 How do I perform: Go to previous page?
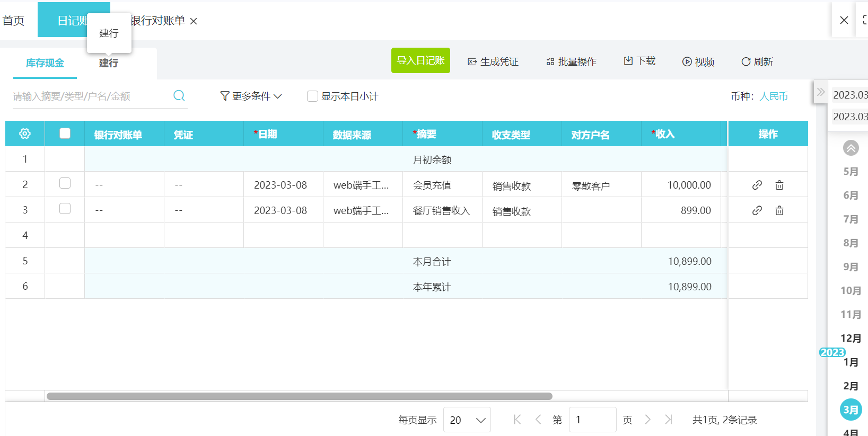pos(538,420)
